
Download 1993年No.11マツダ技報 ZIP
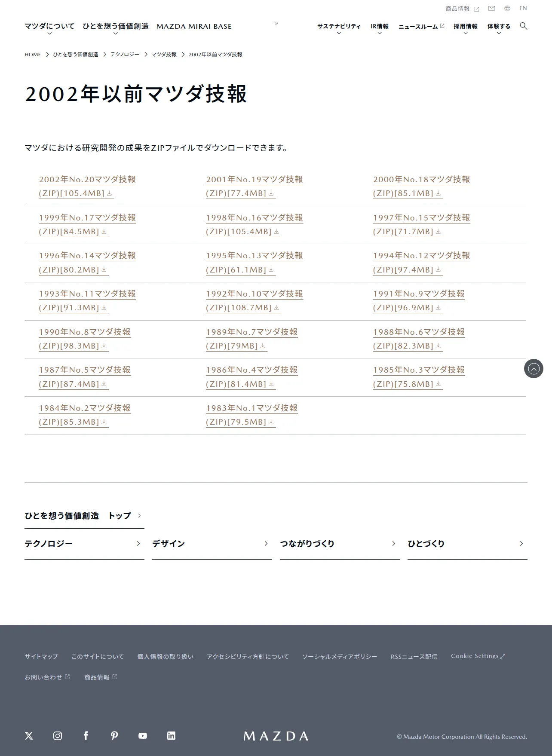tap(87, 301)
